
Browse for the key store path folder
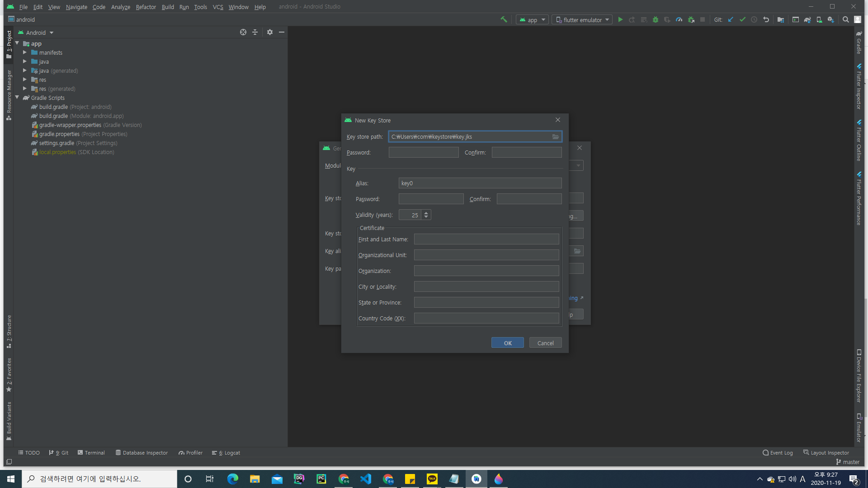pos(556,136)
